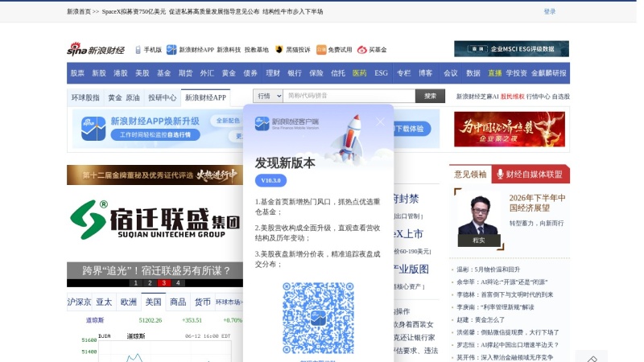Go to carousel slide 4

click(x=178, y=283)
